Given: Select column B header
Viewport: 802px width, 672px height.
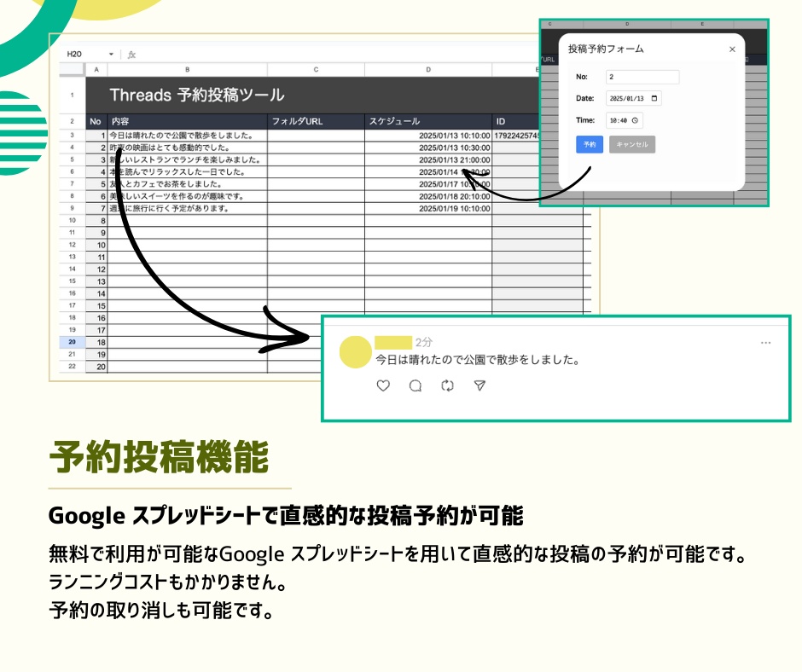Looking at the screenshot, I should (187, 70).
